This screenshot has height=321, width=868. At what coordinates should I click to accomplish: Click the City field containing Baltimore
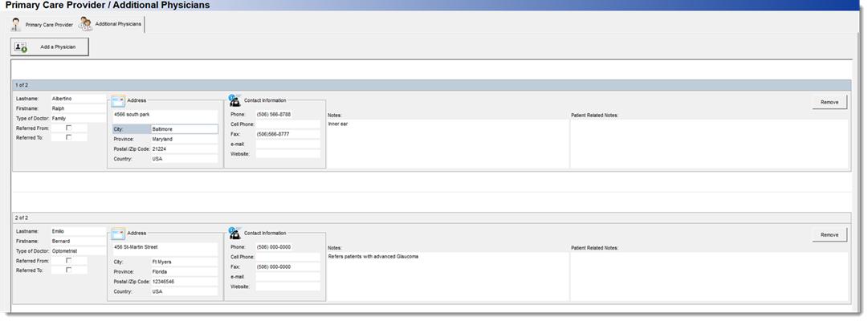(185, 129)
